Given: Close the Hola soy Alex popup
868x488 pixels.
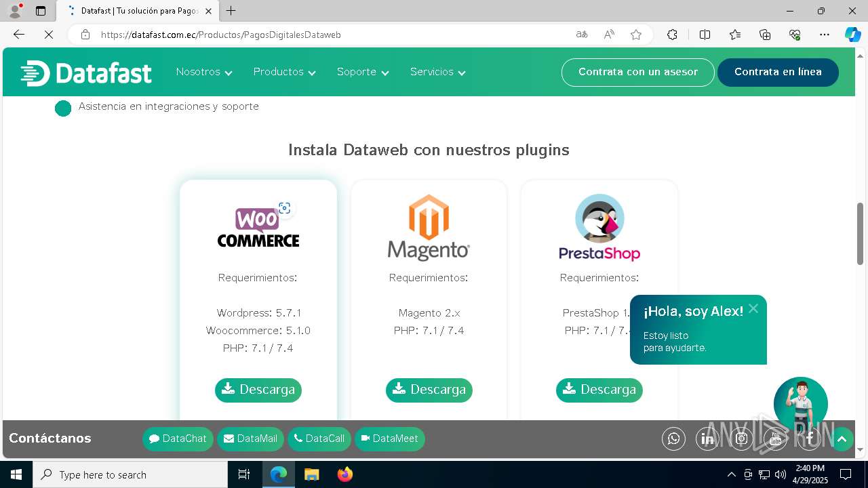Looking at the screenshot, I should pyautogui.click(x=753, y=309).
